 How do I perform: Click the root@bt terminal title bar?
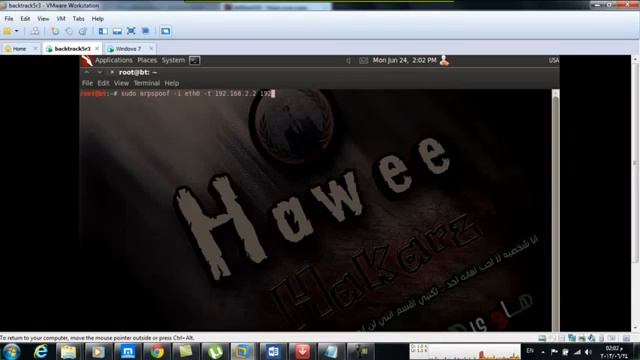pyautogui.click(x=320, y=73)
